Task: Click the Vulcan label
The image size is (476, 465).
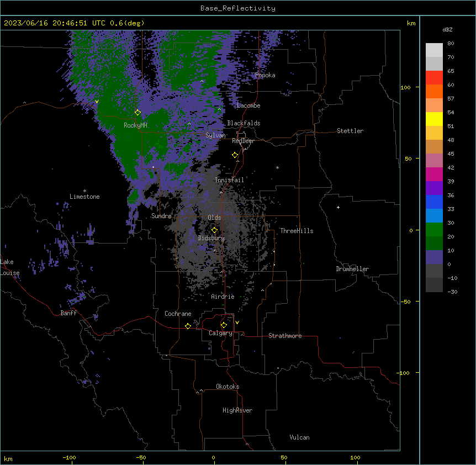Action: (x=299, y=437)
